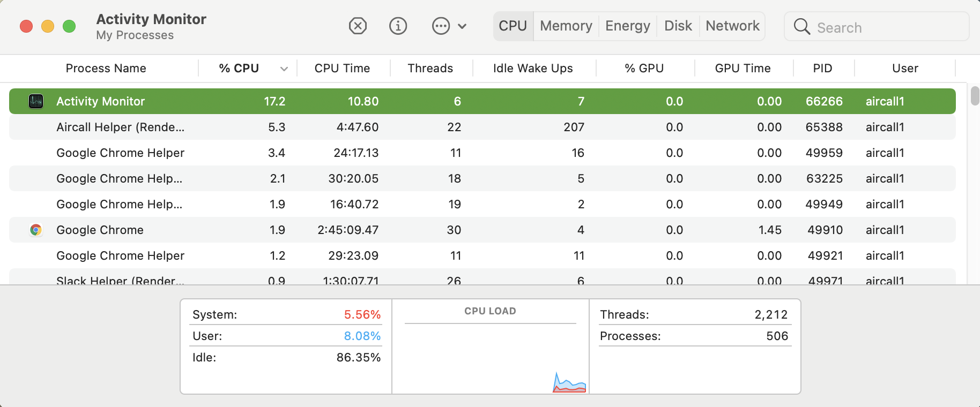The height and width of the screenshot is (407, 980).
Task: Select the Aircall Helper (Rende... process
Action: 121,127
